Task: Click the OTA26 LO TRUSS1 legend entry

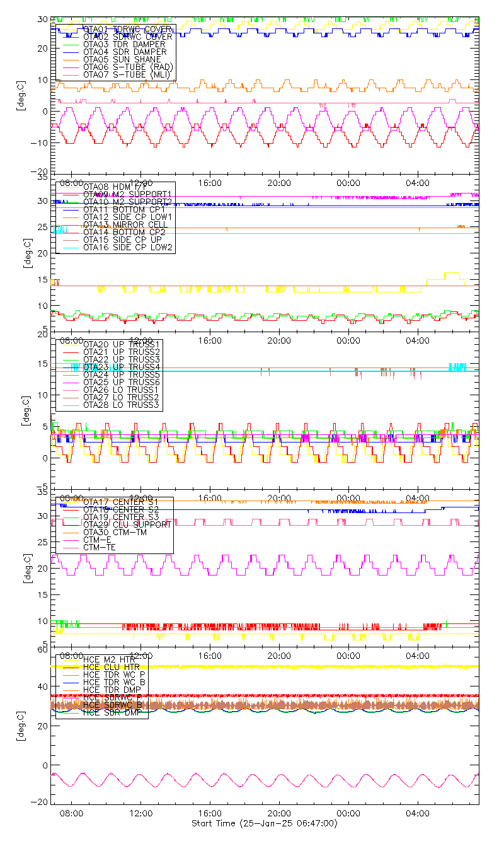Action: coord(122,390)
